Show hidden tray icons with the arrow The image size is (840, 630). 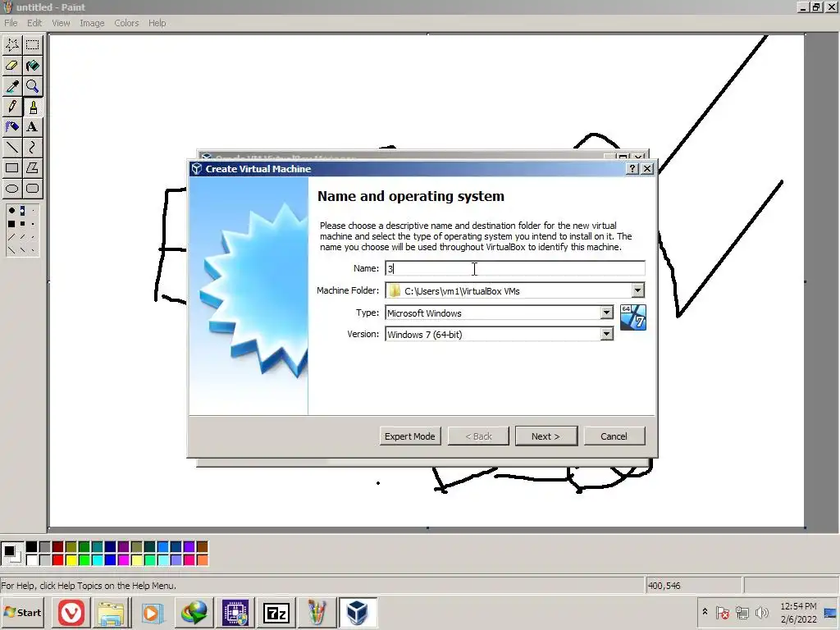(705, 612)
